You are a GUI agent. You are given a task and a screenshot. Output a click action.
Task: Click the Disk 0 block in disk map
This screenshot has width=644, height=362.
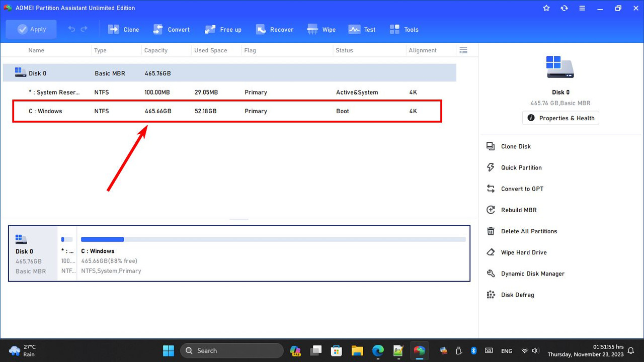coord(33,253)
